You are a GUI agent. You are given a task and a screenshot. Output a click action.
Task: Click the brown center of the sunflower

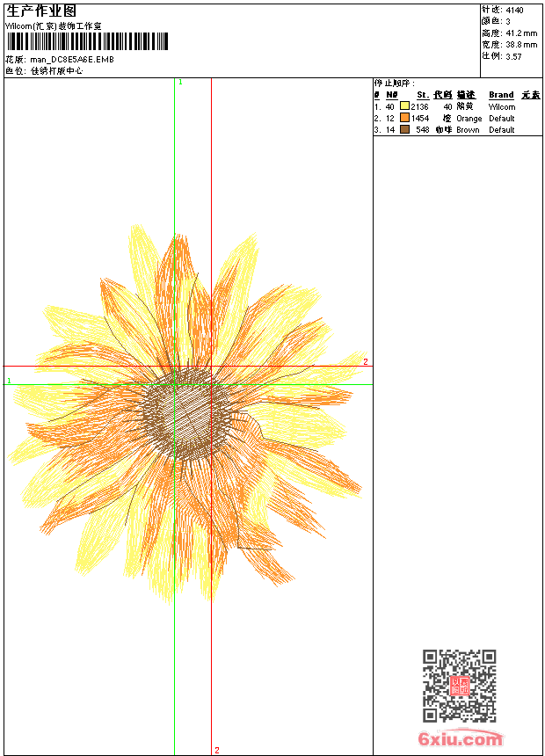[187, 412]
